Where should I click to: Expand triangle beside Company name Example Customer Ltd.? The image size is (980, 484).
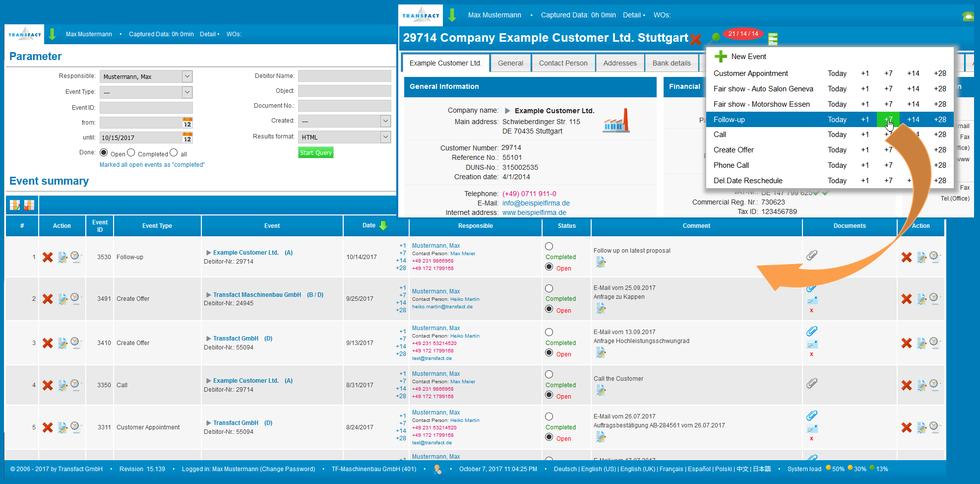(507, 111)
